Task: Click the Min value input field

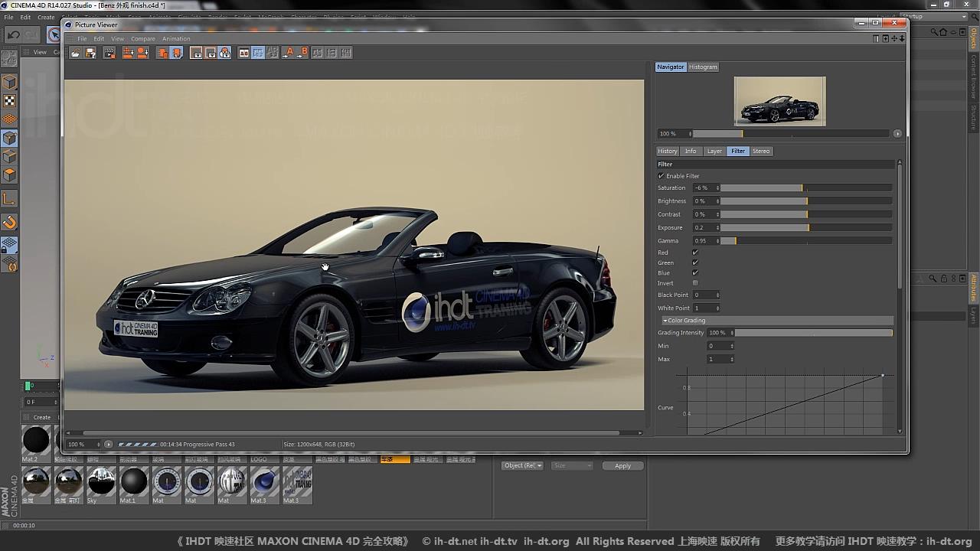Action: tap(720, 346)
